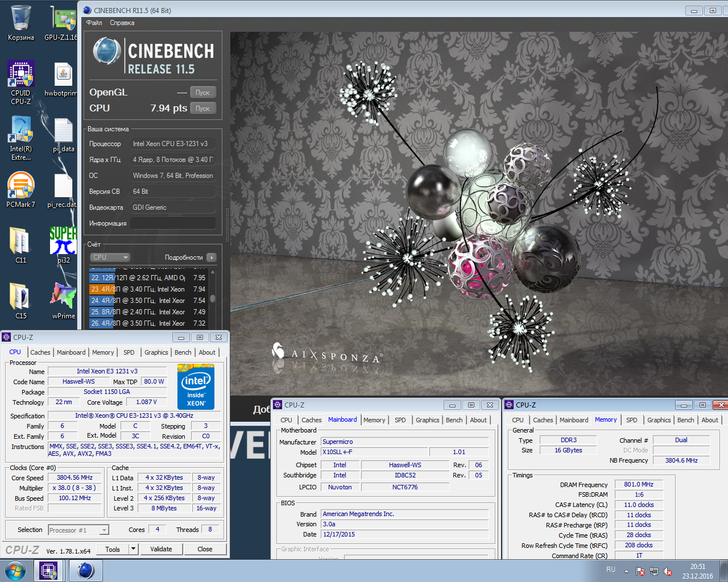
Task: Click the memory size 16 GBytes value
Action: click(x=568, y=450)
